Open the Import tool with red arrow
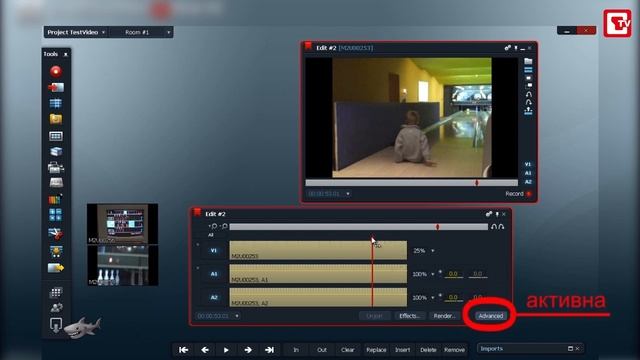The height and width of the screenshot is (360, 640). (56, 87)
